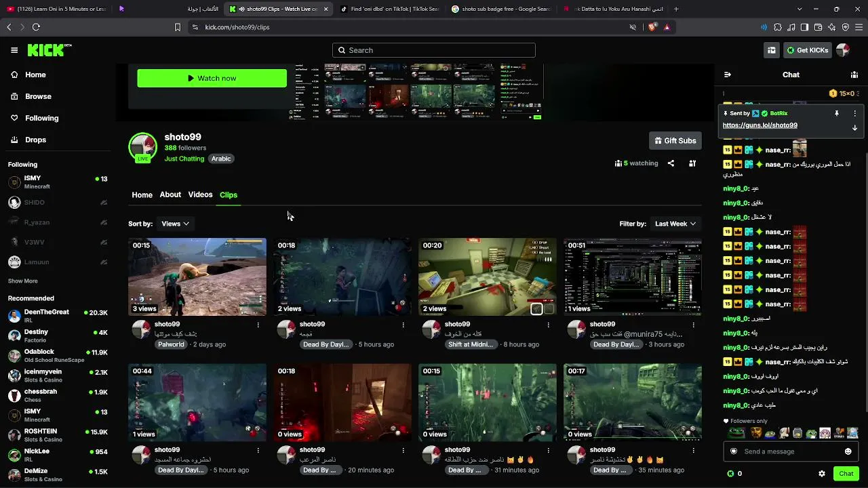Unpin the BotRix pinned message
Viewport: 868px width, 488px height.
(x=837, y=113)
